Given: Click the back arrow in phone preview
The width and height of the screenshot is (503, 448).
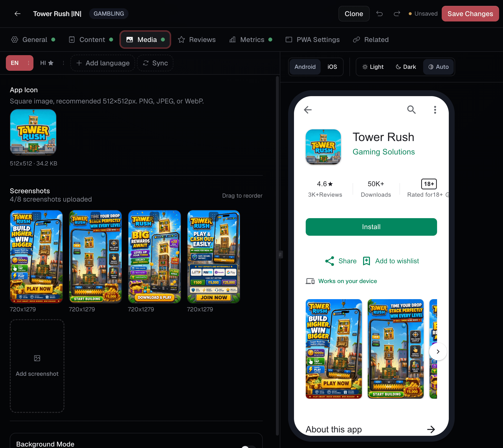Looking at the screenshot, I should click(308, 110).
